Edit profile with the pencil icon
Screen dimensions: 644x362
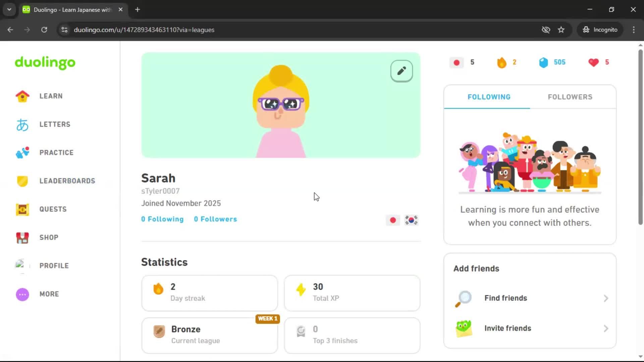click(x=401, y=71)
